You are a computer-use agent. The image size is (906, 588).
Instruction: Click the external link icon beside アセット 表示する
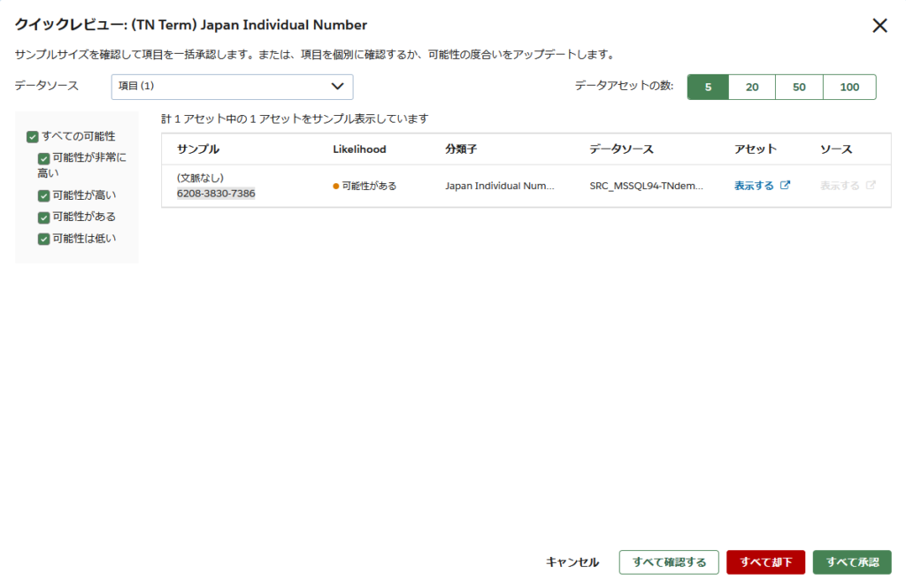(785, 186)
